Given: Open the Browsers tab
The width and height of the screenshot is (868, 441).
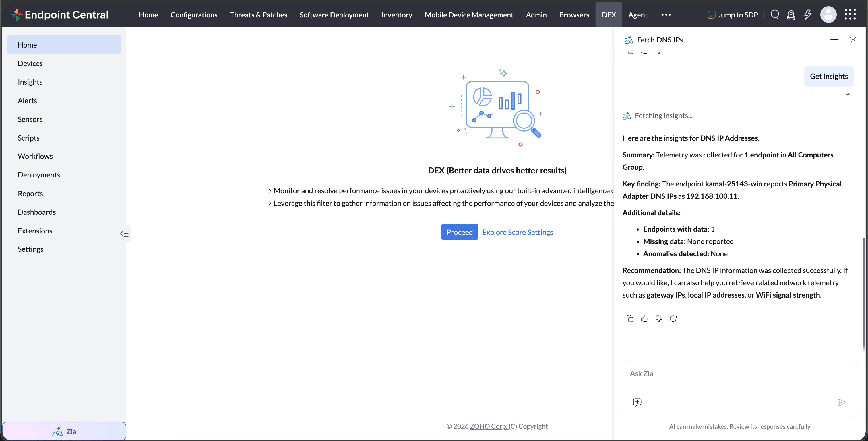Looking at the screenshot, I should click(x=574, y=15).
